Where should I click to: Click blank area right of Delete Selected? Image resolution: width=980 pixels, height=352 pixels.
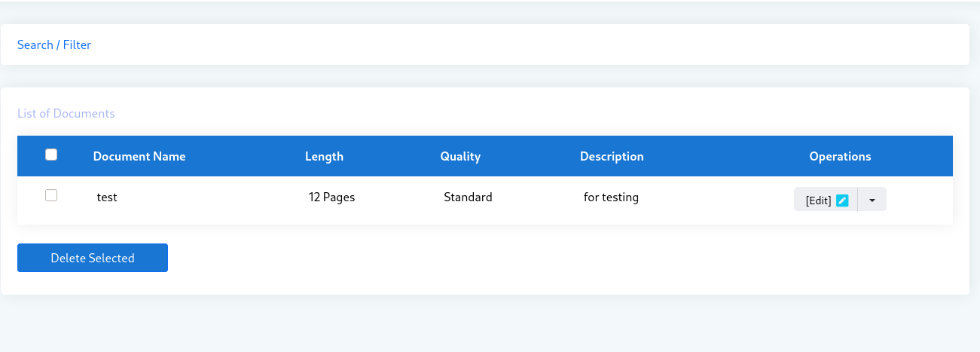527,258
